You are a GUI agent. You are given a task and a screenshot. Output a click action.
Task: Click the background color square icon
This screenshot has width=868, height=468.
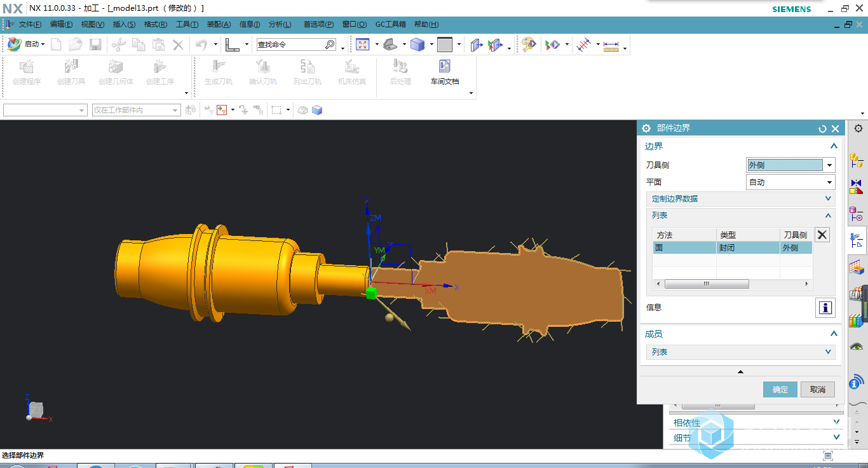click(445, 45)
